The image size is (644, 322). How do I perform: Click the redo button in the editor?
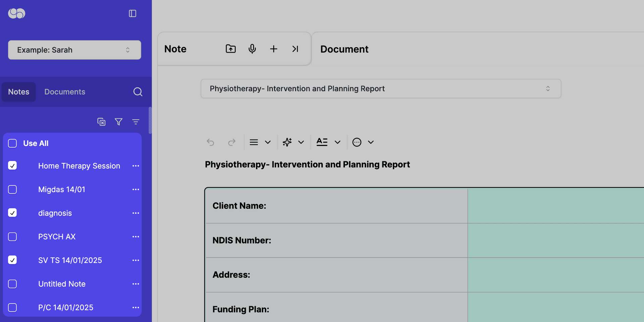click(232, 142)
